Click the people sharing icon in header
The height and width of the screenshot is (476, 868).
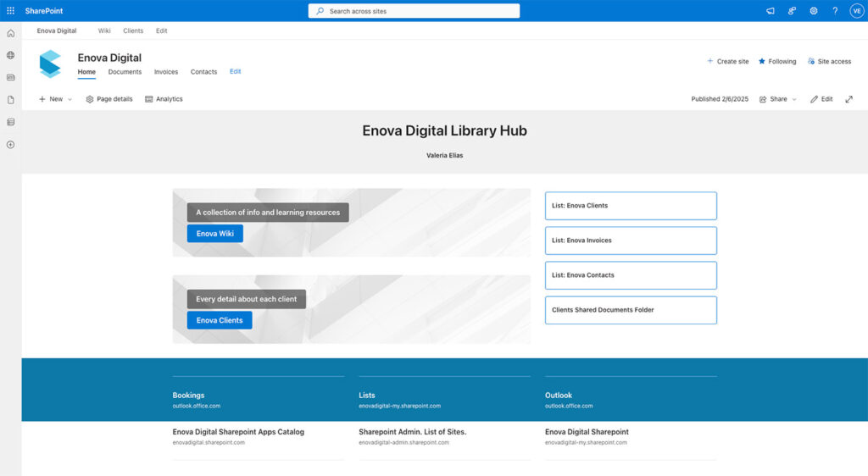(x=792, y=10)
